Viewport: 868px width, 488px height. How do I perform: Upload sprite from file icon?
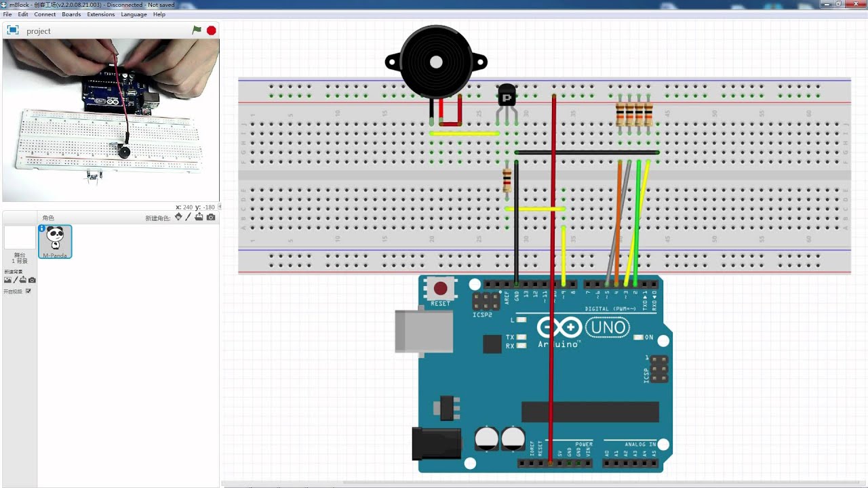click(x=199, y=217)
